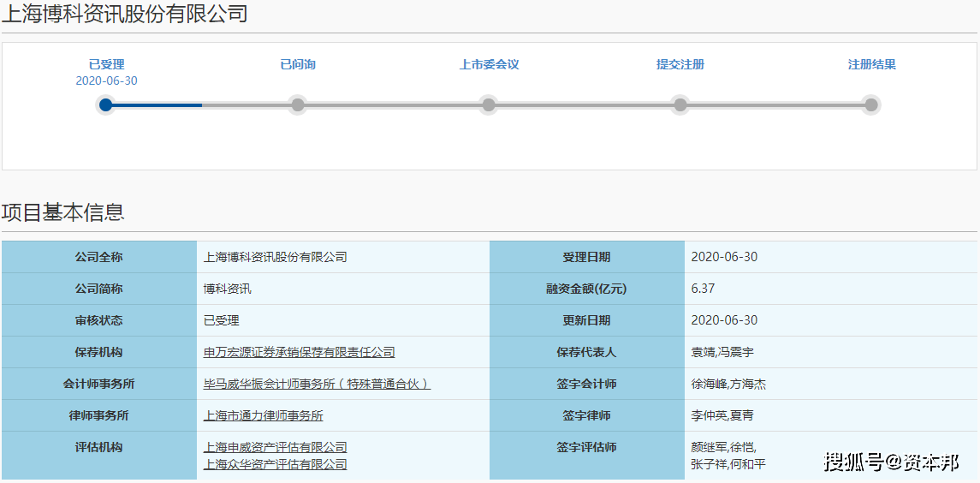The width and height of the screenshot is (980, 483).
Task: Click the 更新日期 header cell
Action: point(587,321)
